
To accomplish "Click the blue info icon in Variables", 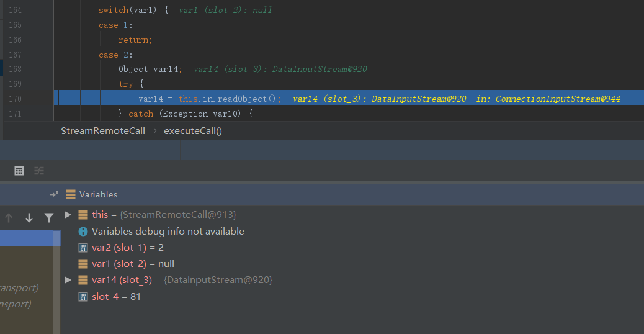I will pyautogui.click(x=83, y=231).
